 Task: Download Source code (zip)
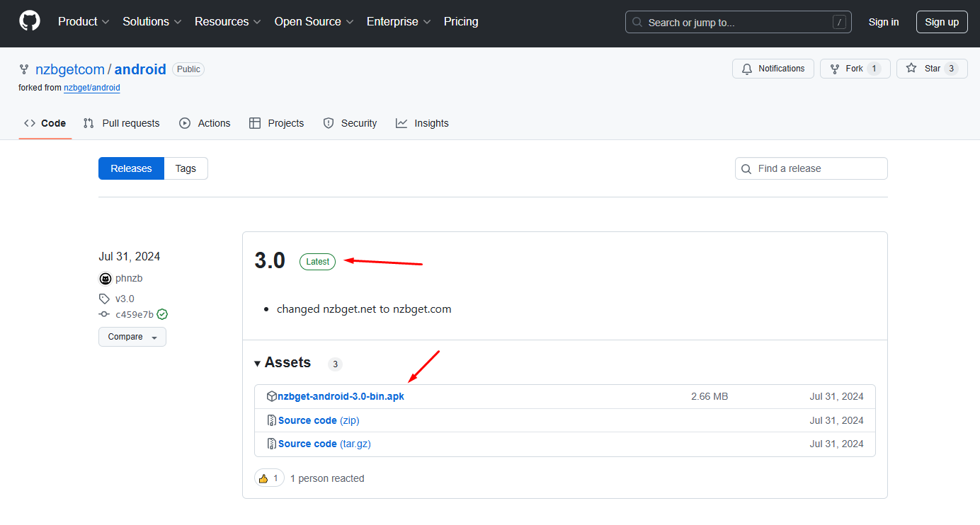pos(319,420)
